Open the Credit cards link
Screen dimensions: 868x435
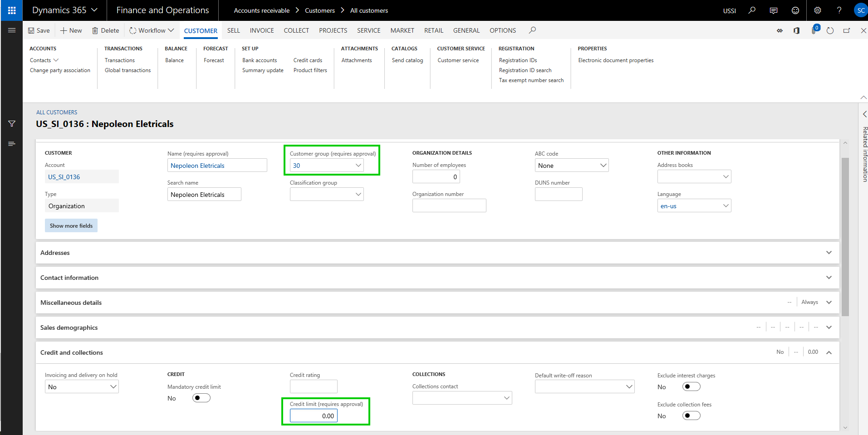pos(308,60)
